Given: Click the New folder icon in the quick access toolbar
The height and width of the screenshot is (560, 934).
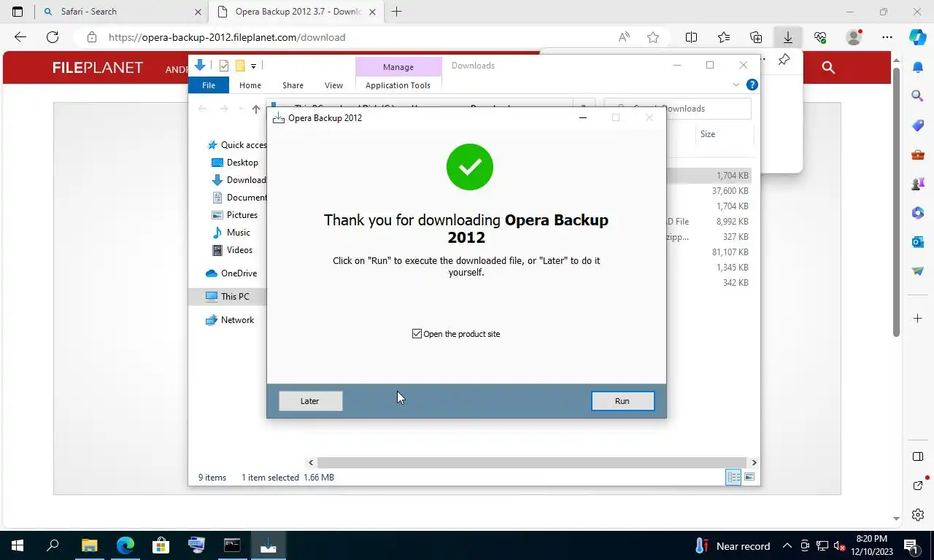Looking at the screenshot, I should click(x=239, y=66).
